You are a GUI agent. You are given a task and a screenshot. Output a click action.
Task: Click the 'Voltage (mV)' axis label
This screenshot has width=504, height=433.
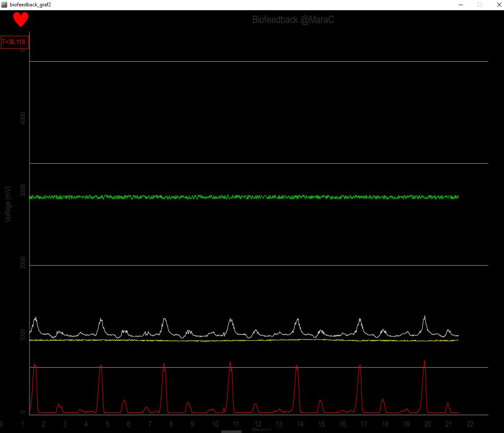click(8, 204)
